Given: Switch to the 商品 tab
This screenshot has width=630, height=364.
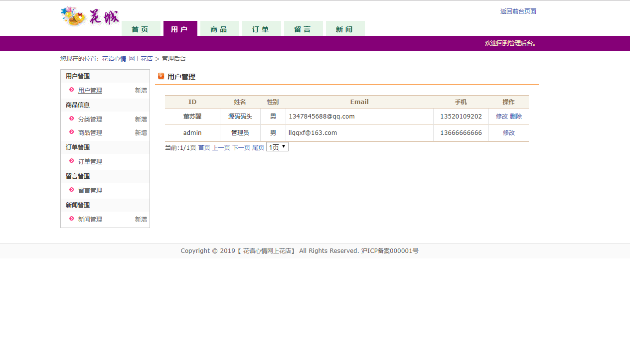Looking at the screenshot, I should click(219, 28).
